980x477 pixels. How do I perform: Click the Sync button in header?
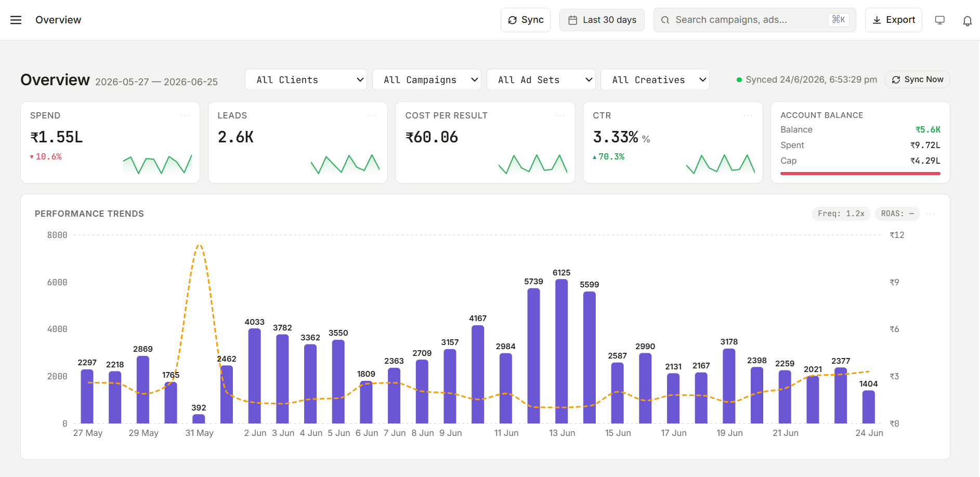[526, 20]
